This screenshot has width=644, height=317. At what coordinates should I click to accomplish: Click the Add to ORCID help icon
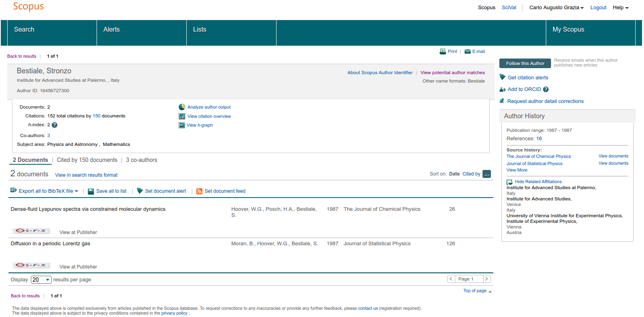(x=546, y=89)
